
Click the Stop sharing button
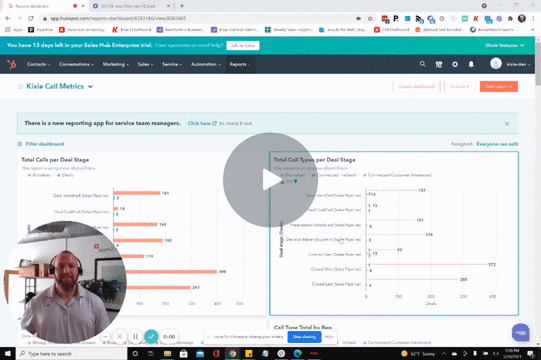(x=304, y=337)
